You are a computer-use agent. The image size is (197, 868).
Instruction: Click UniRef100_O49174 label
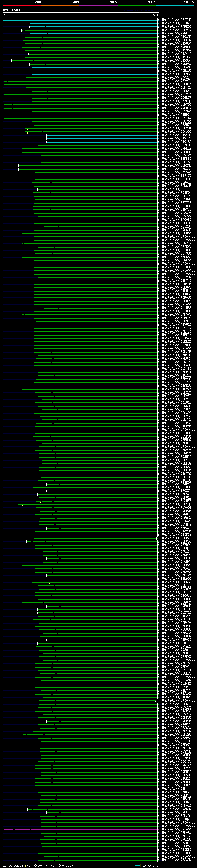point(177,138)
